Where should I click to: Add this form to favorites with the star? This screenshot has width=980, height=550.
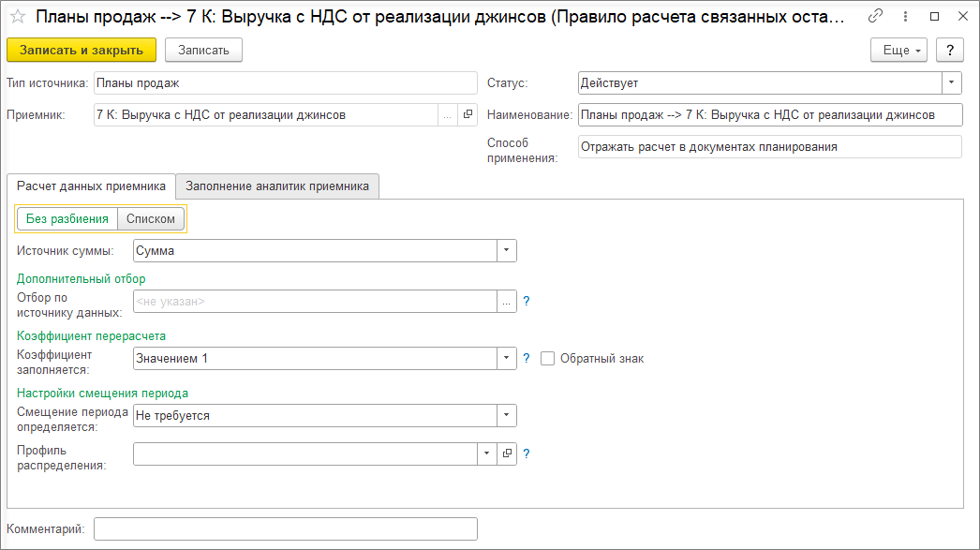click(x=18, y=17)
